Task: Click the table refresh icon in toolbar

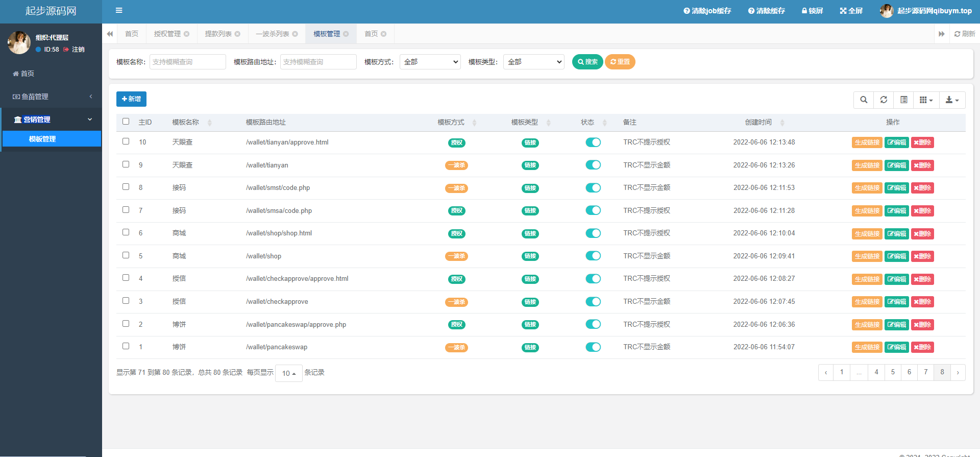Action: (884, 100)
